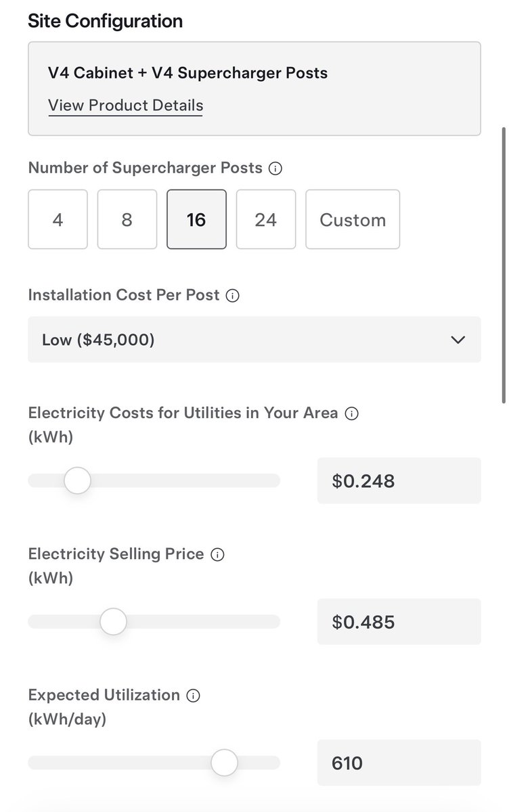The width and height of the screenshot is (509, 812).
Task: Select 4 Supercharger posts option
Action: pyautogui.click(x=58, y=219)
